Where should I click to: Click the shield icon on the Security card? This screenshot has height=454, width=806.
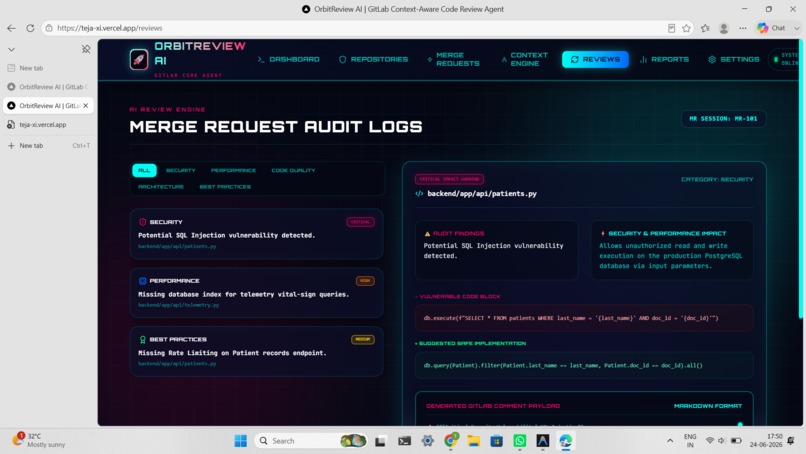tap(142, 222)
